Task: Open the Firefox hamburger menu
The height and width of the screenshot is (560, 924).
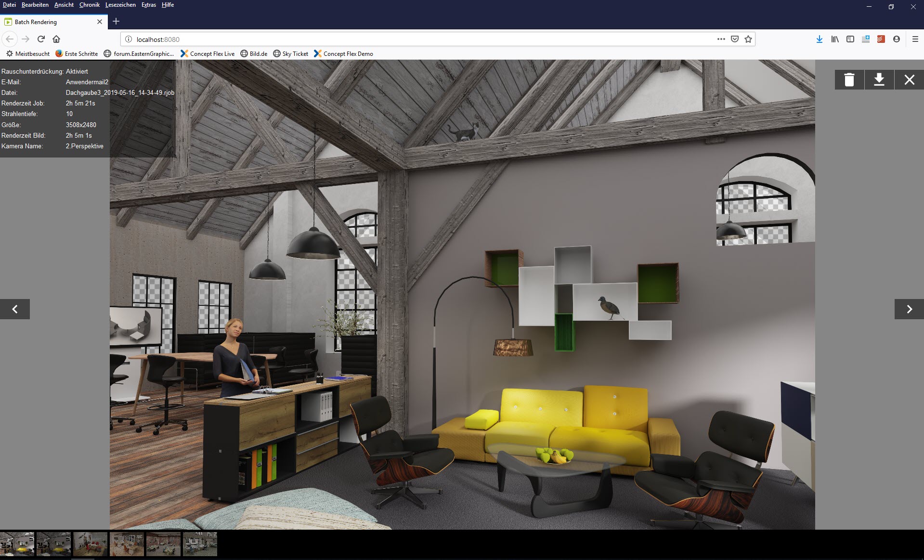Action: (x=915, y=39)
